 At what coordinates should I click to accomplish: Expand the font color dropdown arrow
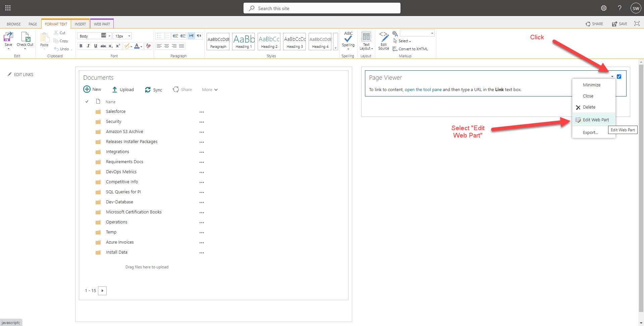pyautogui.click(x=142, y=46)
